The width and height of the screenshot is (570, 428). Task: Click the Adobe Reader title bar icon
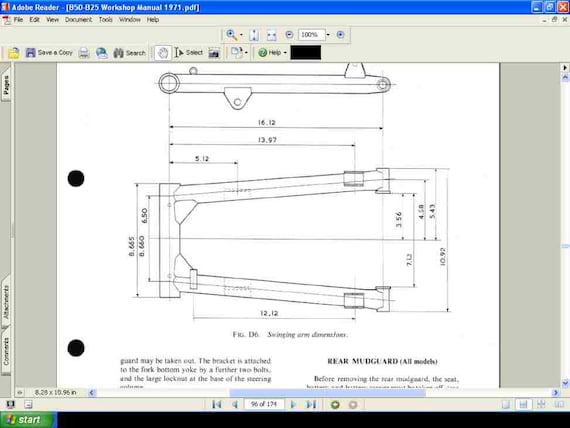point(5,7)
